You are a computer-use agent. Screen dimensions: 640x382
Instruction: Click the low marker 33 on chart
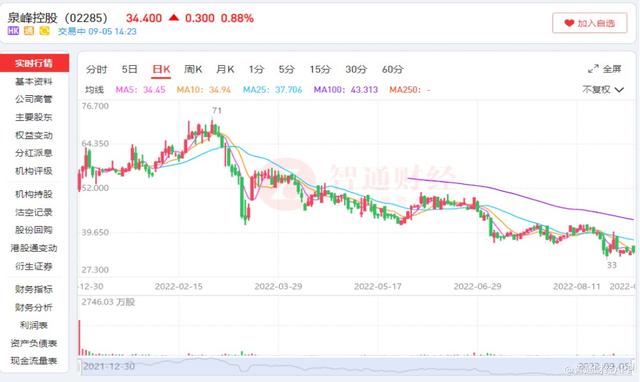point(611,265)
